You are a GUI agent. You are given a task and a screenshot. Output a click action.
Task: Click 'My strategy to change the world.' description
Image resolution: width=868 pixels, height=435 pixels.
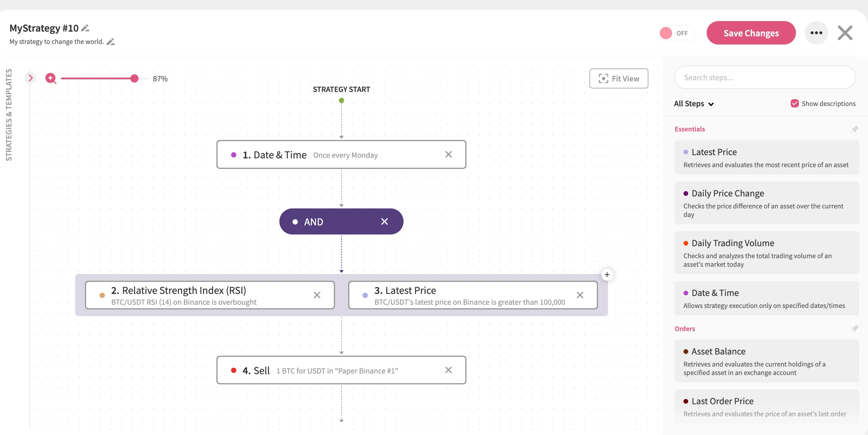coord(57,42)
